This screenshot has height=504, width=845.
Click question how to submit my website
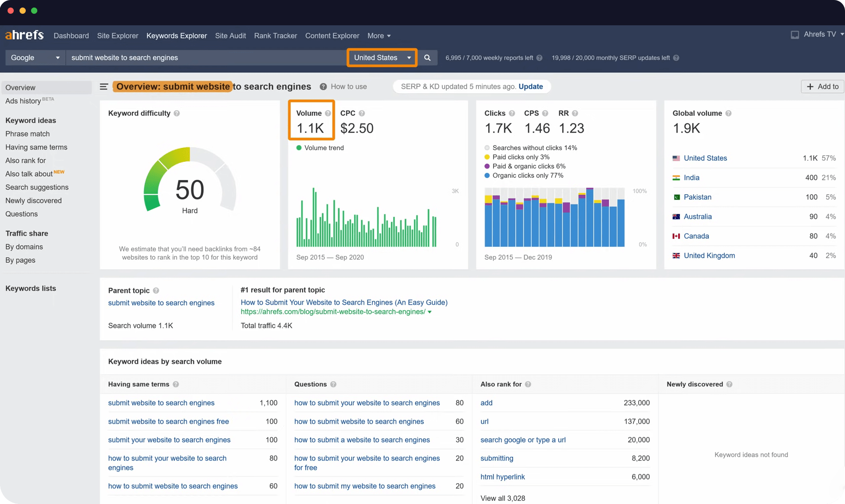[365, 486]
